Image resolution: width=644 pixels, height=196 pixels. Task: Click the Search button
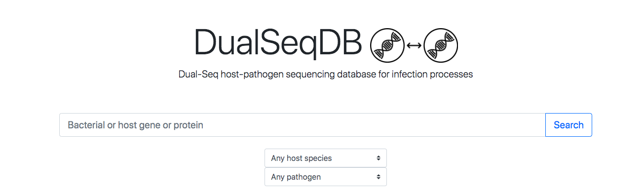568,125
